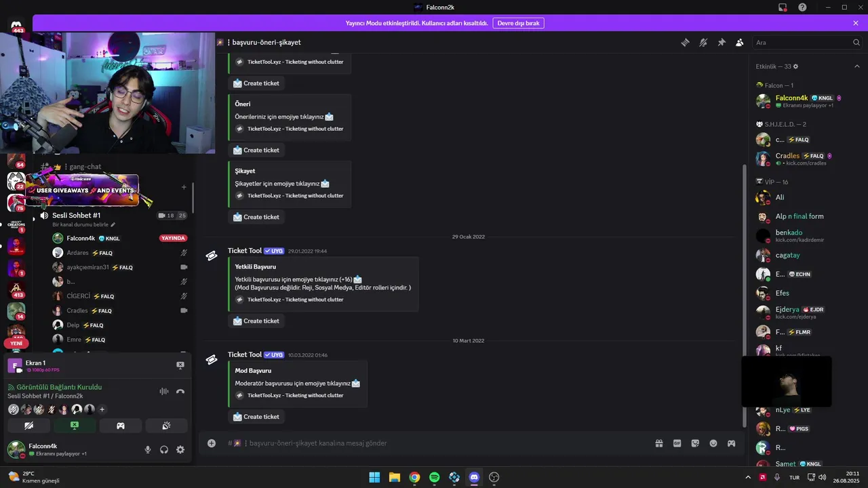The image size is (868, 488).
Task: Toggle screen share green button
Action: [75, 426]
